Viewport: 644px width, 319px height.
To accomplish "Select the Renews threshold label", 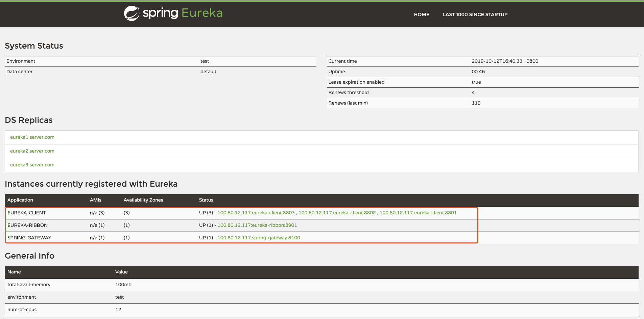I will pyautogui.click(x=349, y=92).
